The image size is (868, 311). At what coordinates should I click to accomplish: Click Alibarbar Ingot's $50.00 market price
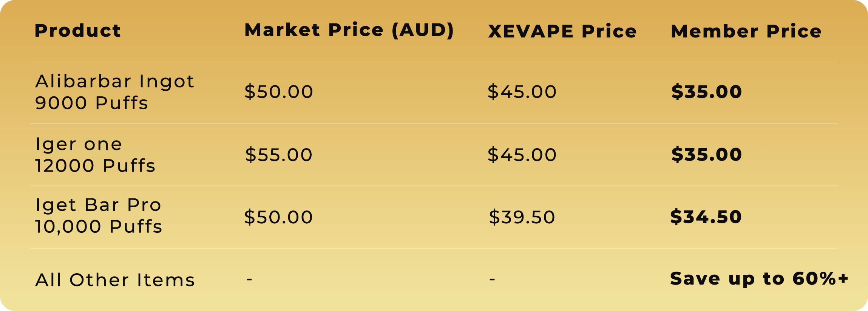tap(279, 92)
